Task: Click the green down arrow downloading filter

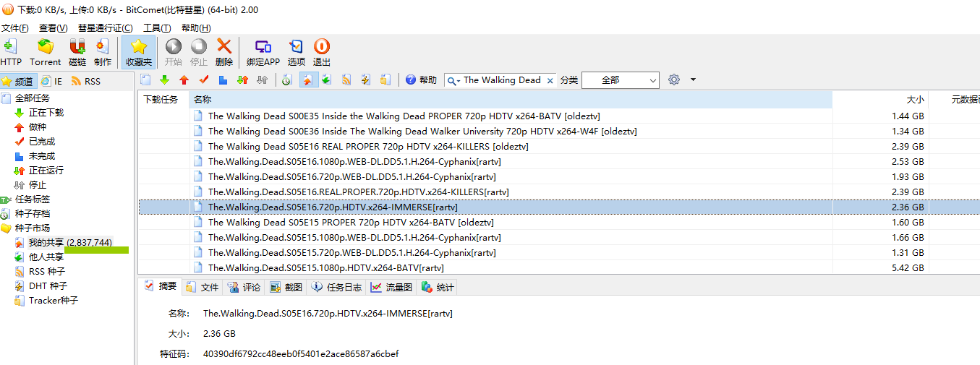Action: [165, 80]
